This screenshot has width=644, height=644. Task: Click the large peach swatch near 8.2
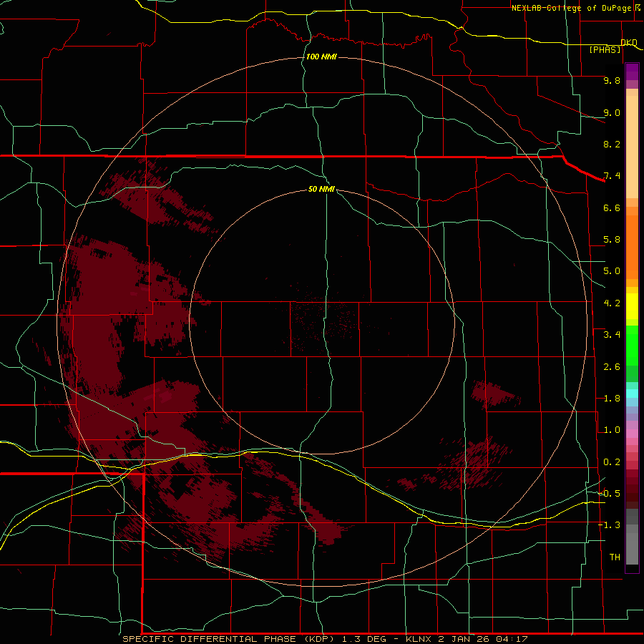point(632,147)
